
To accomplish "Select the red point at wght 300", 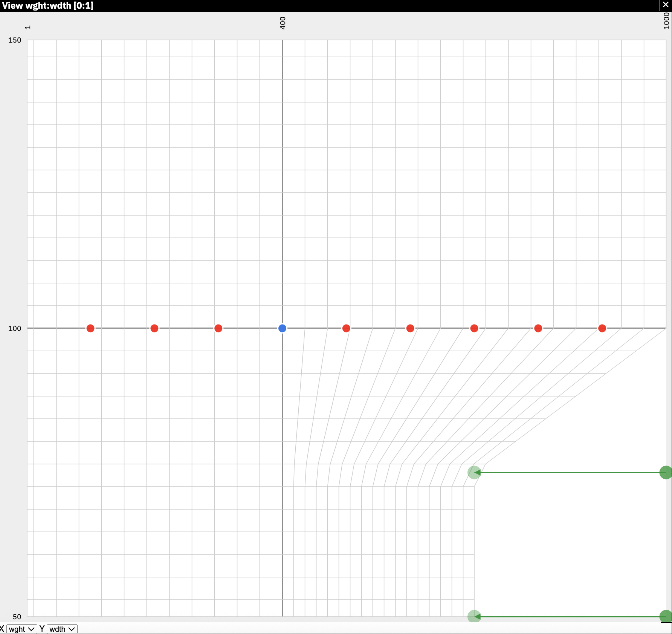I will pyautogui.click(x=218, y=328).
